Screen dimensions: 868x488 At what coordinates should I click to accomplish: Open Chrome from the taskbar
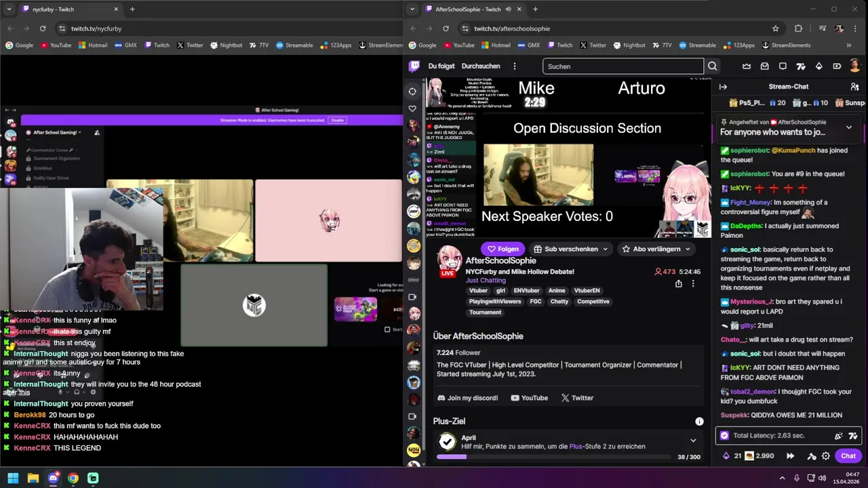[73, 478]
